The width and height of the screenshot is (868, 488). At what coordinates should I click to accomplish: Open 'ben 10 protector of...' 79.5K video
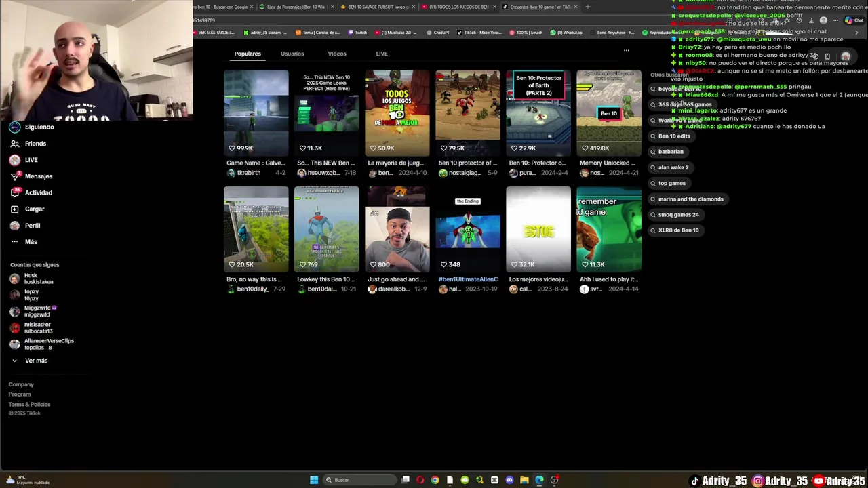point(468,113)
